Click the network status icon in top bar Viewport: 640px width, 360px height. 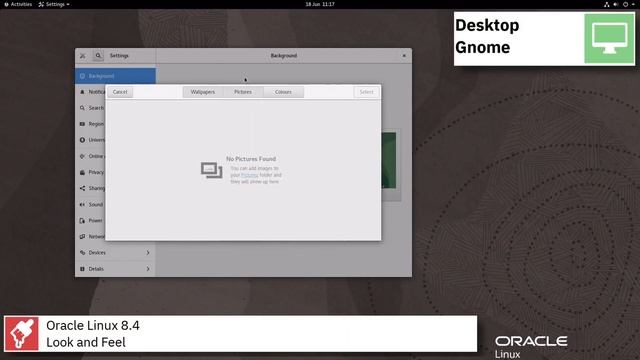click(607, 4)
